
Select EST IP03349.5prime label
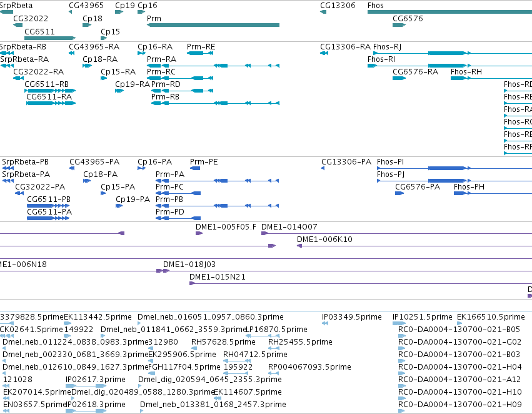click(351, 318)
